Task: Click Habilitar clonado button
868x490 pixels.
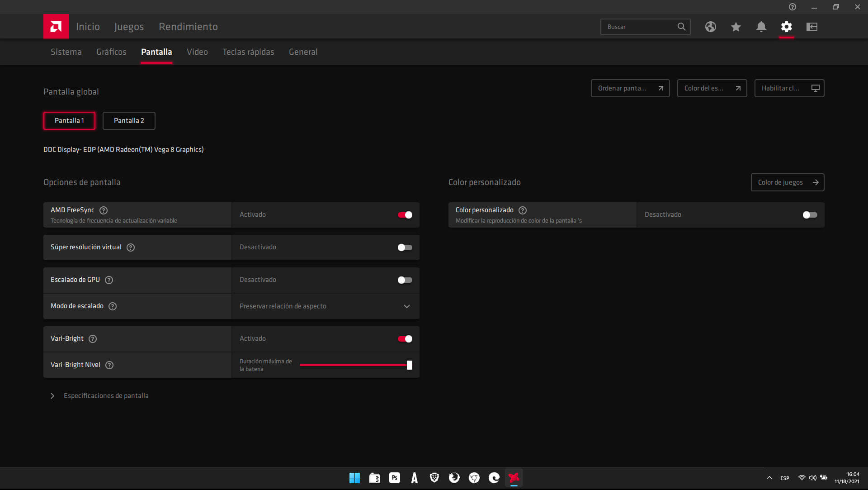Action: tap(789, 88)
